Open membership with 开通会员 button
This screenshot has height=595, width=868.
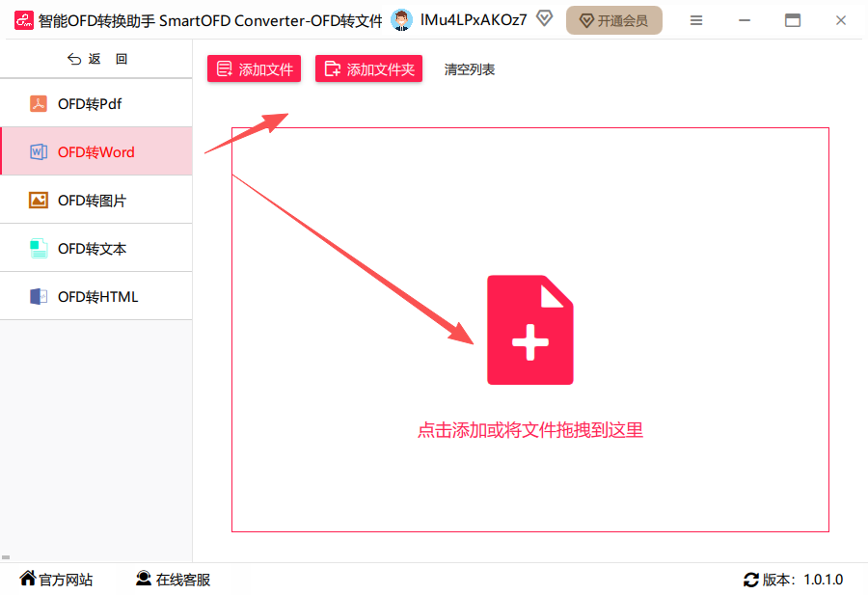tap(614, 20)
